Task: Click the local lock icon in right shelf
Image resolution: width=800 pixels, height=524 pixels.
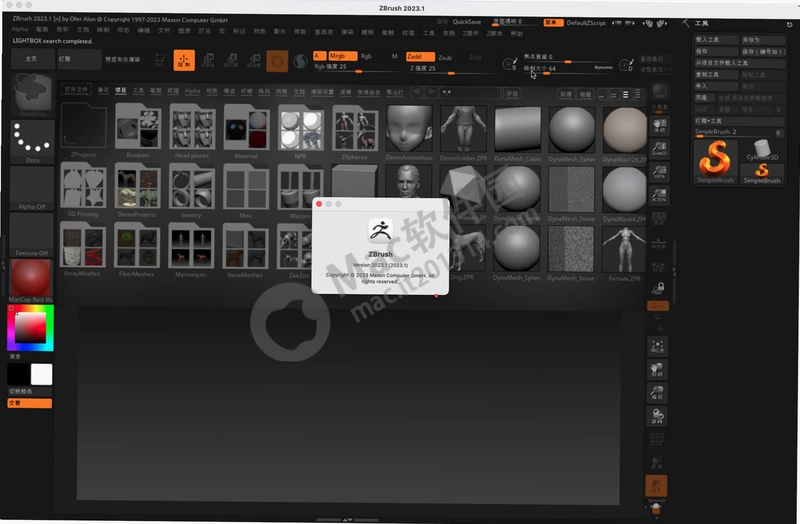Action: (x=658, y=288)
